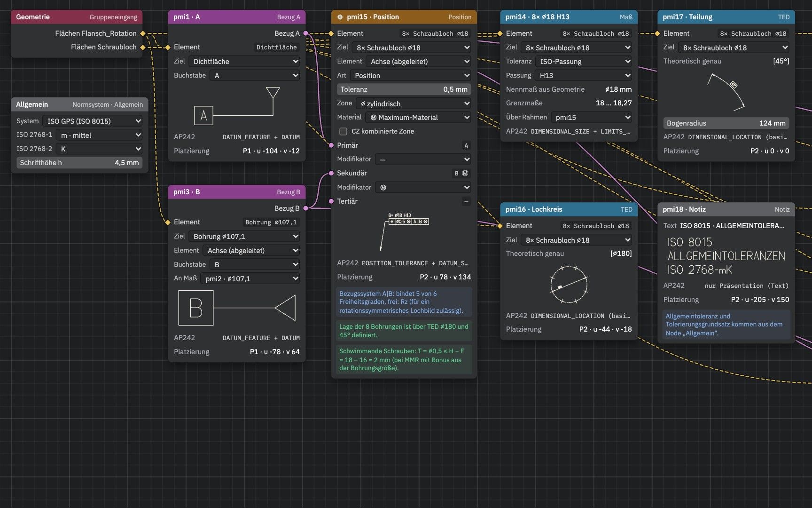Adjust the Schrifthöhe h 4,5 mm slider
This screenshot has height=508, width=812.
79,163
